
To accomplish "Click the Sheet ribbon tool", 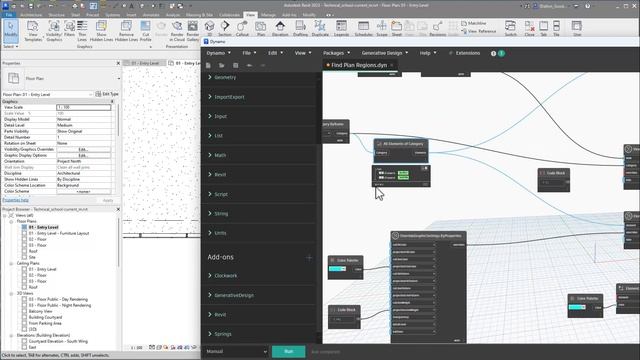I will point(396,29).
